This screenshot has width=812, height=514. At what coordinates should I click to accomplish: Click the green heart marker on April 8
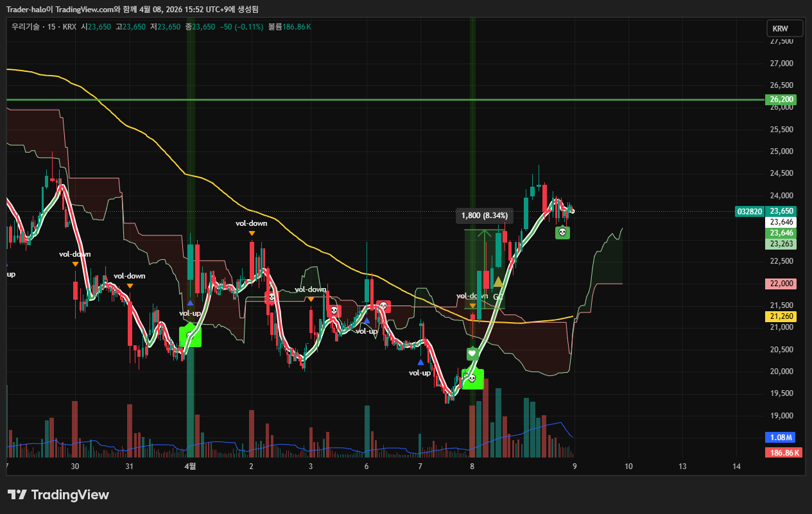point(472,354)
